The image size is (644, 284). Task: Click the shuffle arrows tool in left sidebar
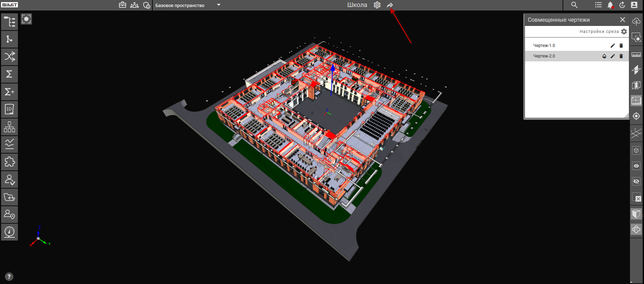click(x=9, y=56)
